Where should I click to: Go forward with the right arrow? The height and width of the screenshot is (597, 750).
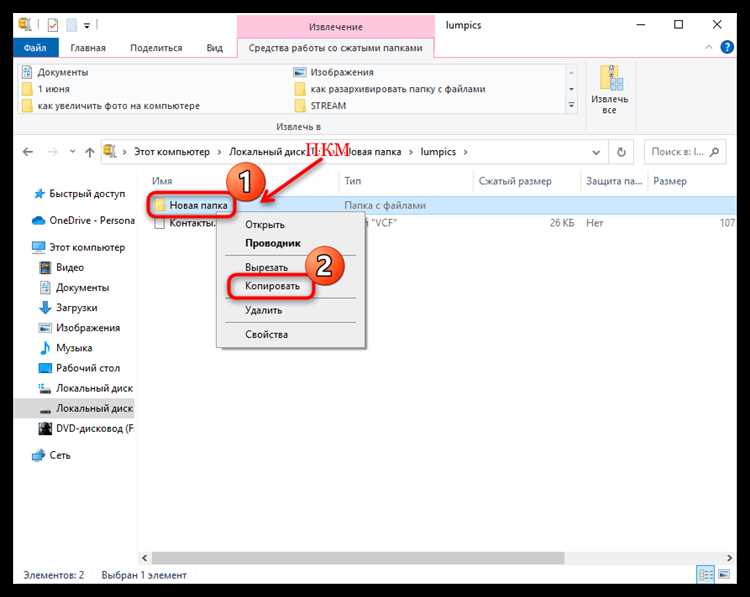pos(53,152)
